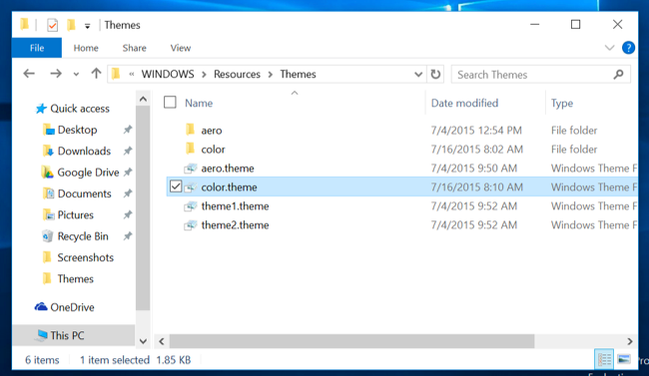Open the File menu

coord(37,48)
